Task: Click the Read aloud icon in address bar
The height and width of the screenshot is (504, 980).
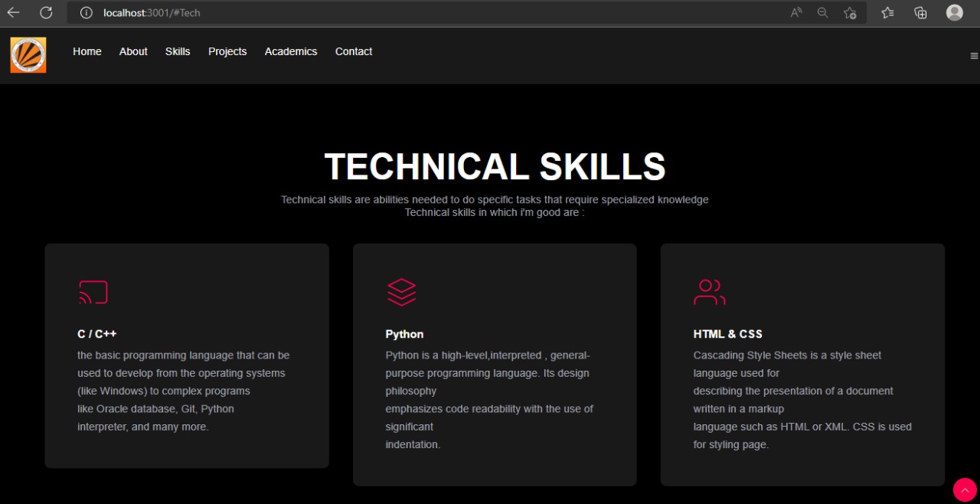Action: click(x=795, y=12)
